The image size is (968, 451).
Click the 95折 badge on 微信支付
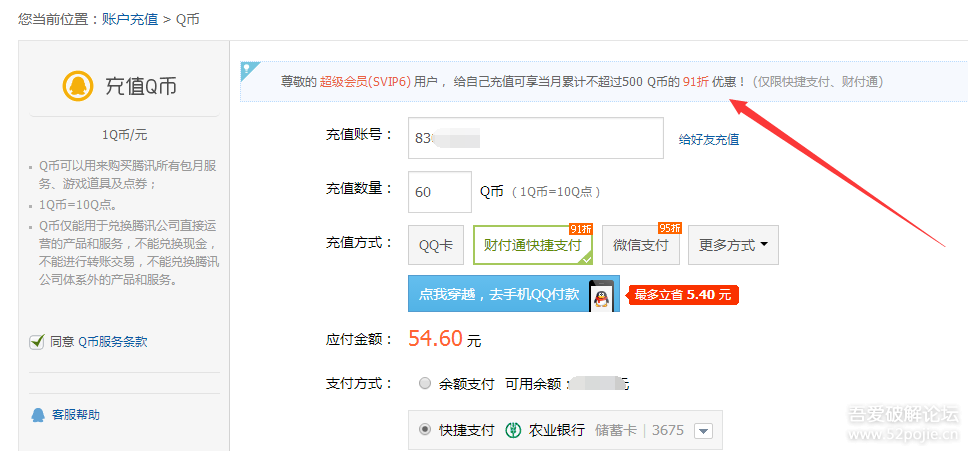coord(669,228)
